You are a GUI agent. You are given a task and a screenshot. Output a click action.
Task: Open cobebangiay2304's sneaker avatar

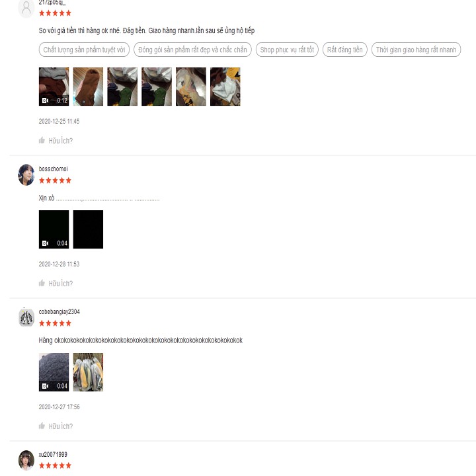click(x=26, y=317)
